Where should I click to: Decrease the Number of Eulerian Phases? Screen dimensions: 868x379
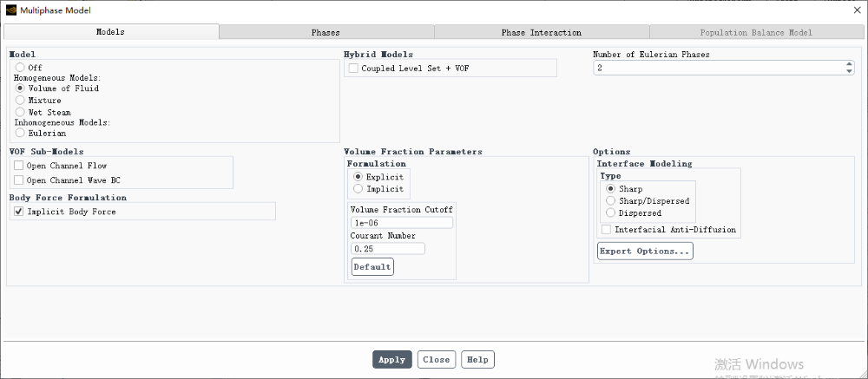(x=849, y=71)
